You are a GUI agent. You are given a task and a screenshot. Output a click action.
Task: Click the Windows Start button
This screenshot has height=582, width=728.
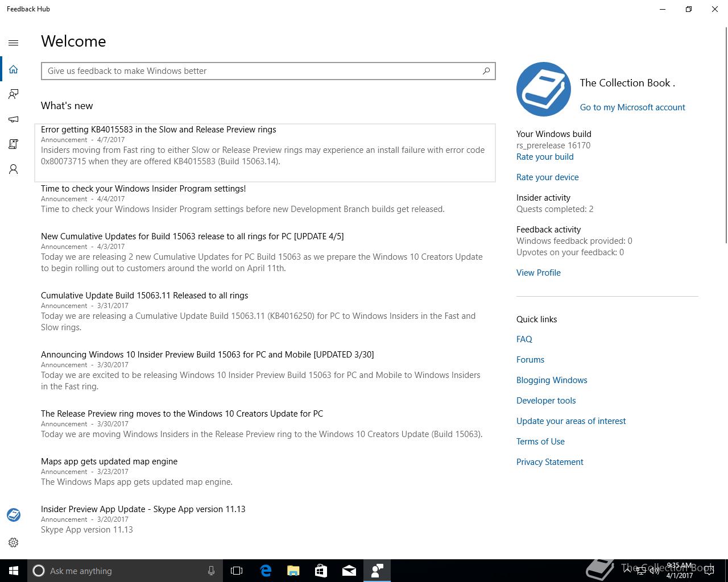pos(14,571)
